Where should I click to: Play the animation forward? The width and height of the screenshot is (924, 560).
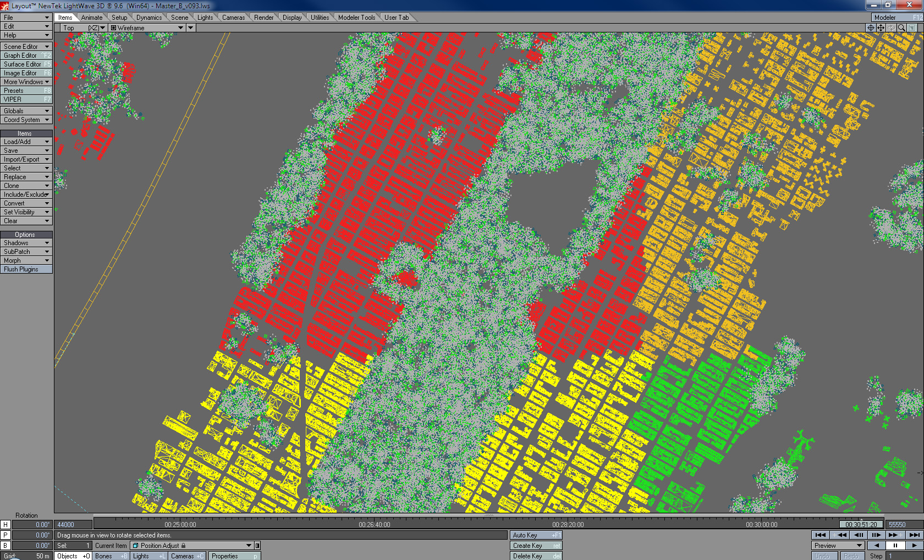coord(914,545)
